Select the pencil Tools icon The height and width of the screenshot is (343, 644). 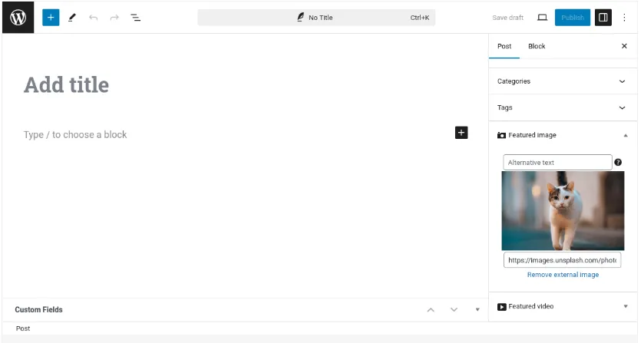pos(72,17)
